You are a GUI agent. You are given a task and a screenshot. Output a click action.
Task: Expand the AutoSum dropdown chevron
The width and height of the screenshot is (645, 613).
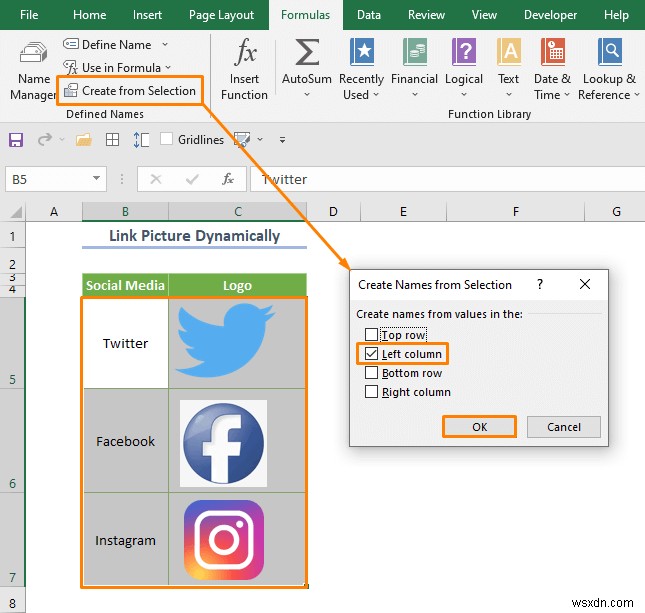(x=307, y=95)
